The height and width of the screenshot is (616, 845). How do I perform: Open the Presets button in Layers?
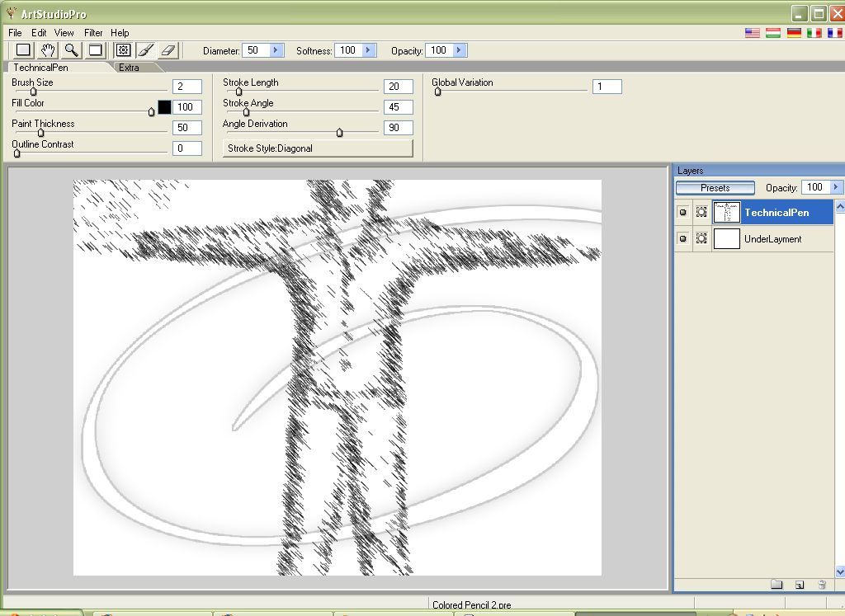[x=715, y=188]
